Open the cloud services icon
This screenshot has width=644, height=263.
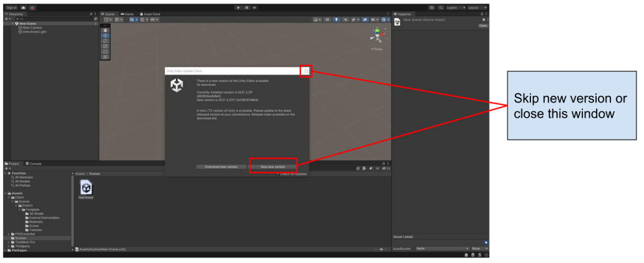click(23, 8)
